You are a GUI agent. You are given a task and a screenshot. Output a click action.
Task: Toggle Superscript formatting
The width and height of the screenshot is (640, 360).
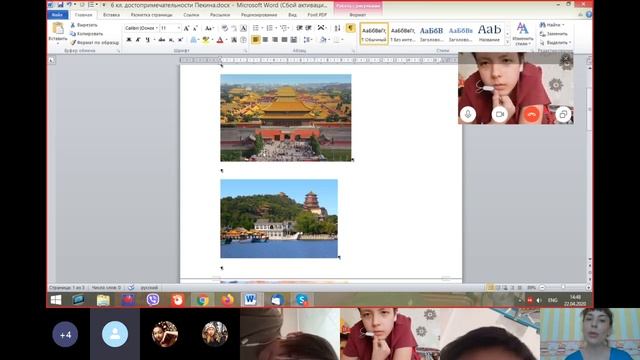180,40
